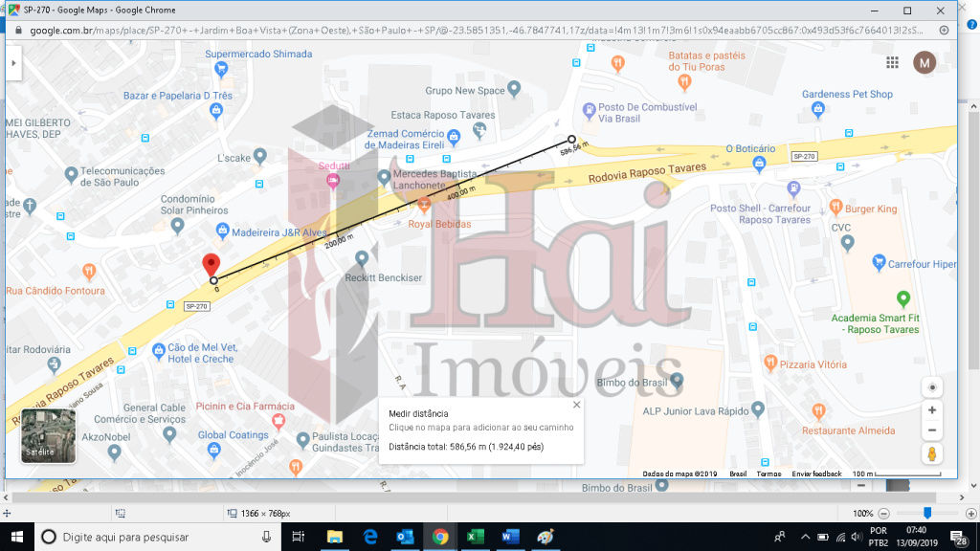This screenshot has height=551, width=980.
Task: Open Burger King restaurant marker
Action: point(835,207)
